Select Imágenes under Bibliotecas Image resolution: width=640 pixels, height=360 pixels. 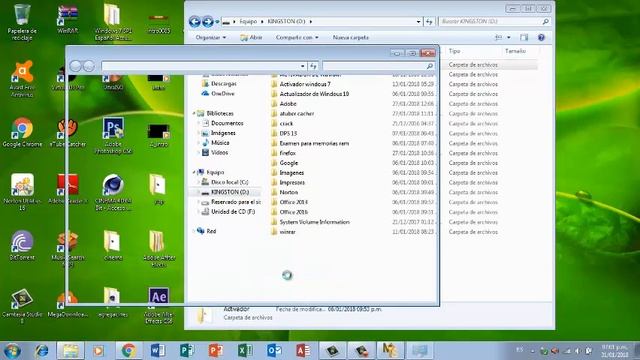click(x=219, y=133)
